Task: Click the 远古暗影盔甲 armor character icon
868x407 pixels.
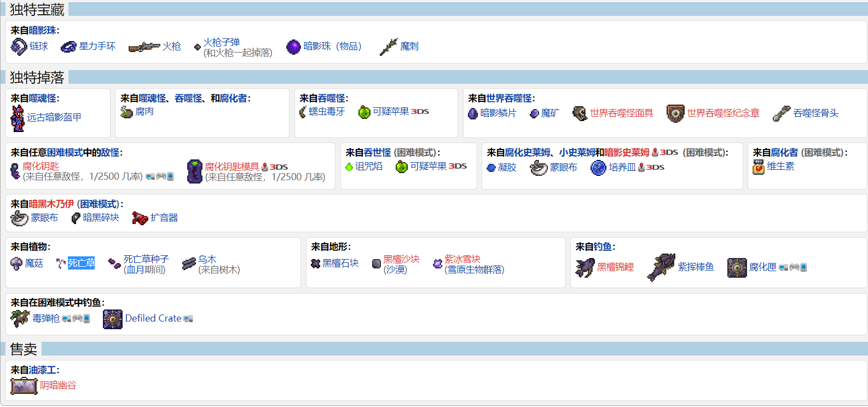Action: [x=18, y=118]
